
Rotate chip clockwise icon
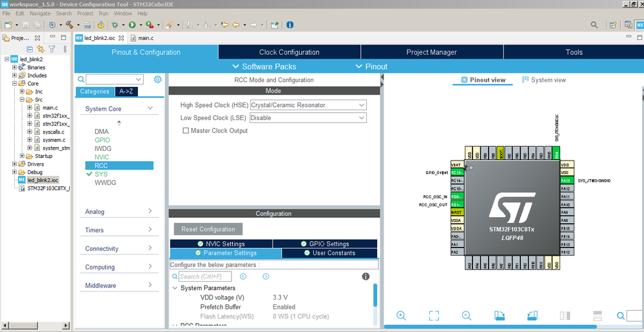(x=500, y=316)
